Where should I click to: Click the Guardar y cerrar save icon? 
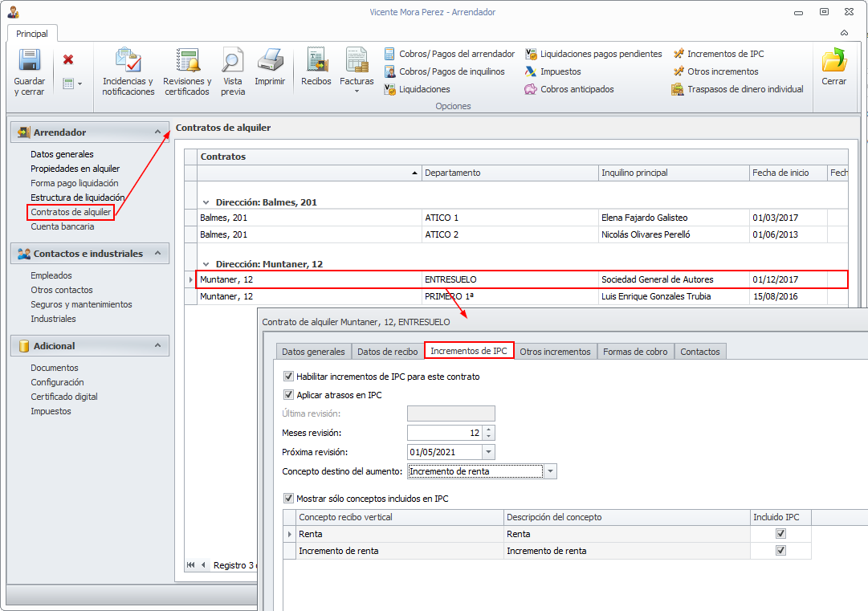[30, 61]
